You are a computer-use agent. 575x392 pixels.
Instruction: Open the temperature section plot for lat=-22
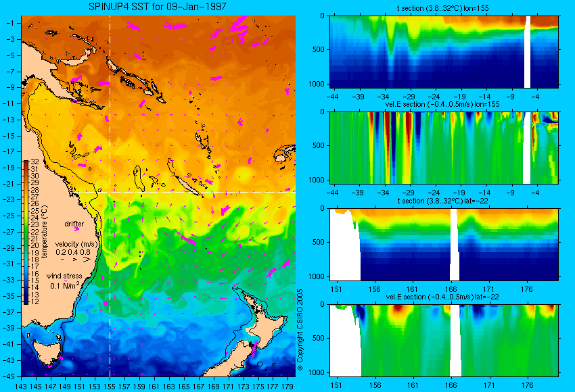pyautogui.click(x=444, y=245)
